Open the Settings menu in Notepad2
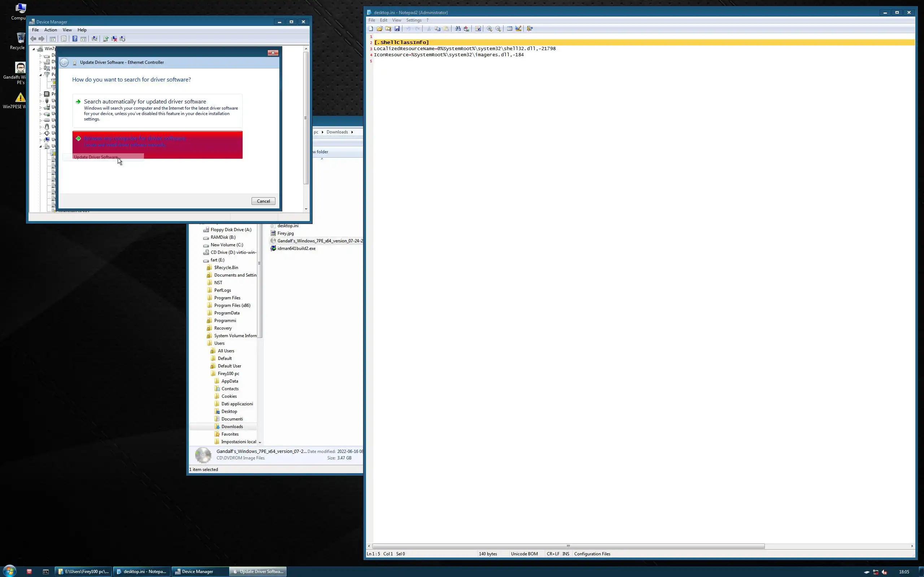 (414, 20)
